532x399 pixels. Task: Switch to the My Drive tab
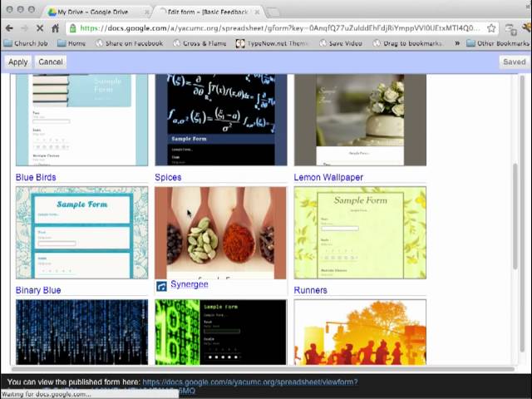95,12
